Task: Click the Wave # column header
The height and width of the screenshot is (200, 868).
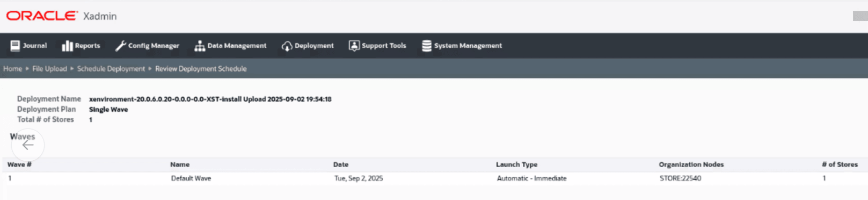Action: click(19, 165)
